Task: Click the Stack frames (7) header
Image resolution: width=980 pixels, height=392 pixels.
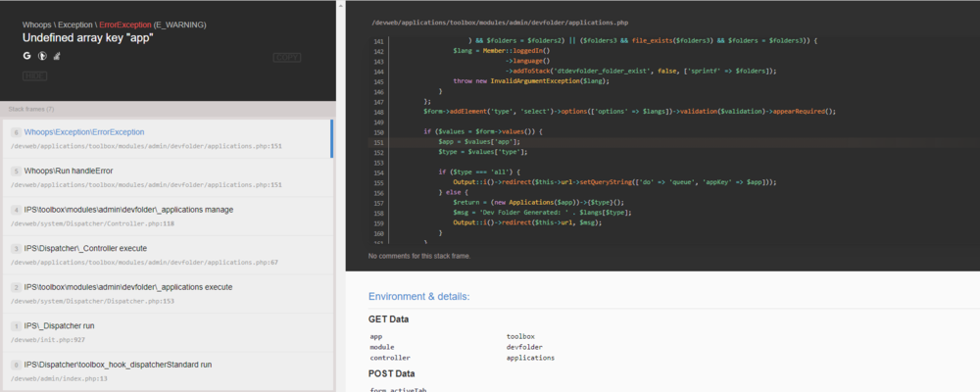Action: click(x=31, y=109)
